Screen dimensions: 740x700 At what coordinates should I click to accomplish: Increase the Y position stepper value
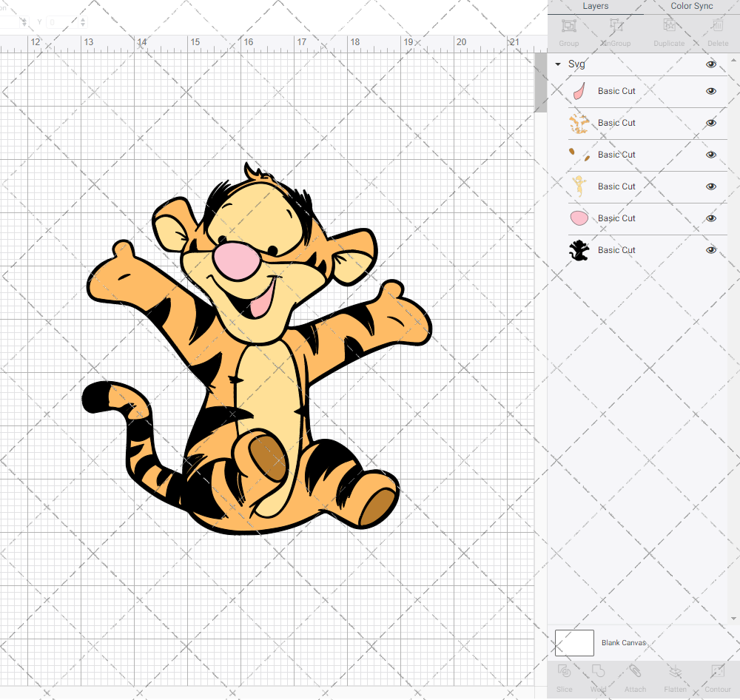pyautogui.click(x=83, y=19)
